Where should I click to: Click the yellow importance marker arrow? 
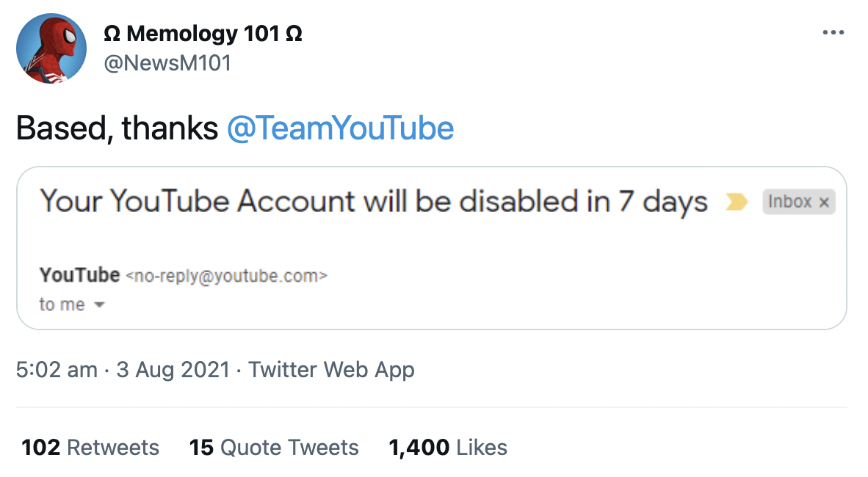tap(737, 202)
